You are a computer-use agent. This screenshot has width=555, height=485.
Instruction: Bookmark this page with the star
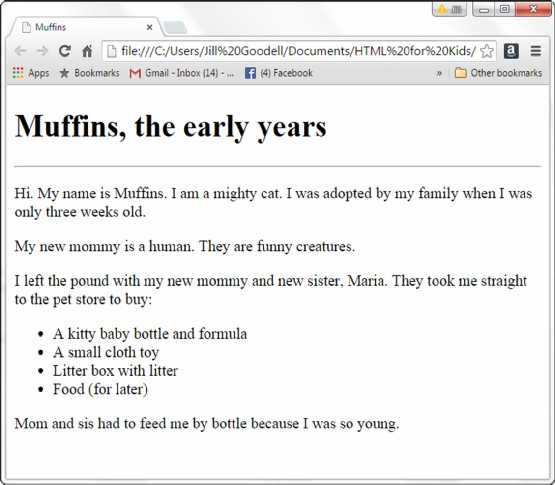tap(487, 51)
